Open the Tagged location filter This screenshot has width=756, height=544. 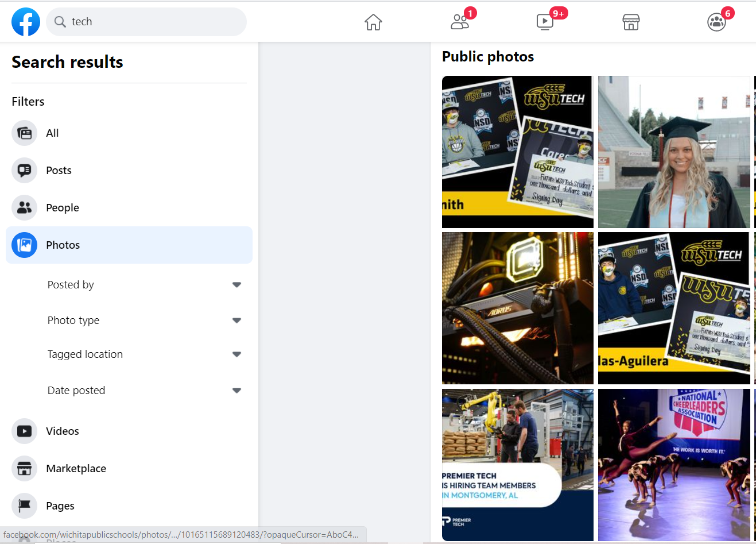pos(236,354)
